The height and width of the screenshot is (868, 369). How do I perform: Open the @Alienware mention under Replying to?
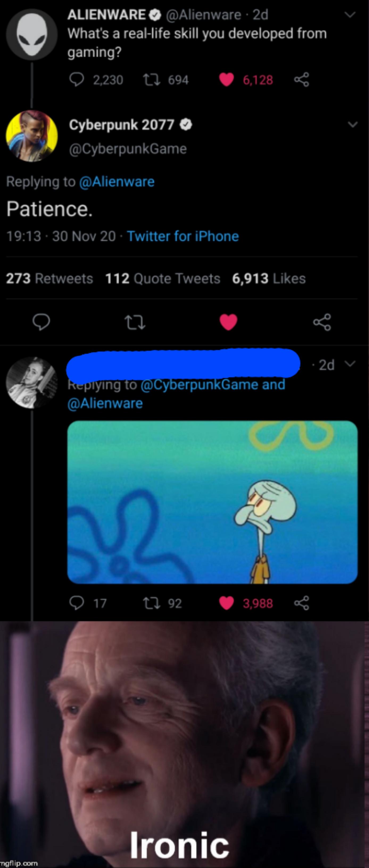coord(117,182)
